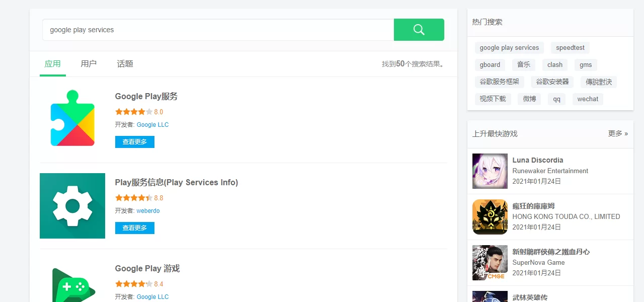This screenshot has width=644, height=302.
Task: Open the Luna Discordia title text
Action: coord(538,160)
